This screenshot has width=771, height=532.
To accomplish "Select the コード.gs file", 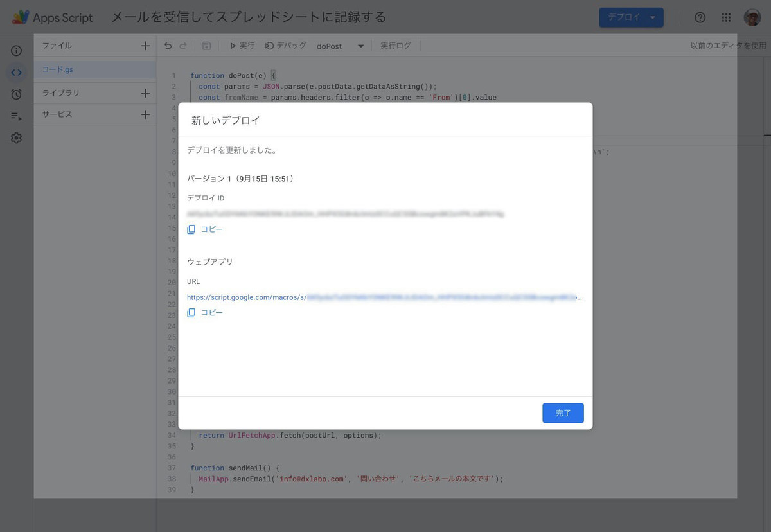I will click(x=95, y=69).
